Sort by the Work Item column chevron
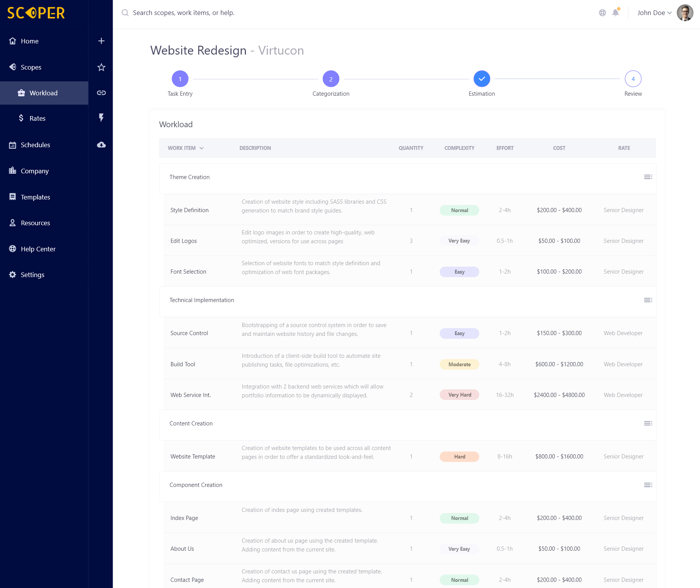This screenshot has width=700, height=588. point(202,148)
